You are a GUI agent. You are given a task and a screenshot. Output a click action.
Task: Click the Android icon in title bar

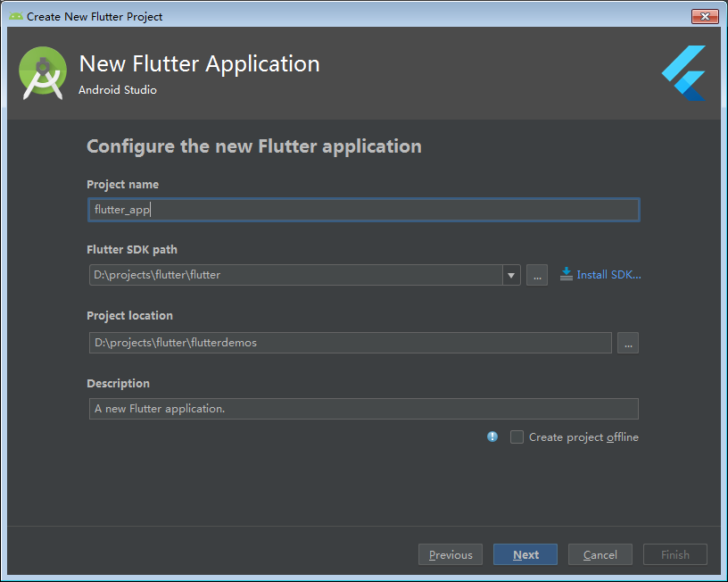(x=16, y=17)
